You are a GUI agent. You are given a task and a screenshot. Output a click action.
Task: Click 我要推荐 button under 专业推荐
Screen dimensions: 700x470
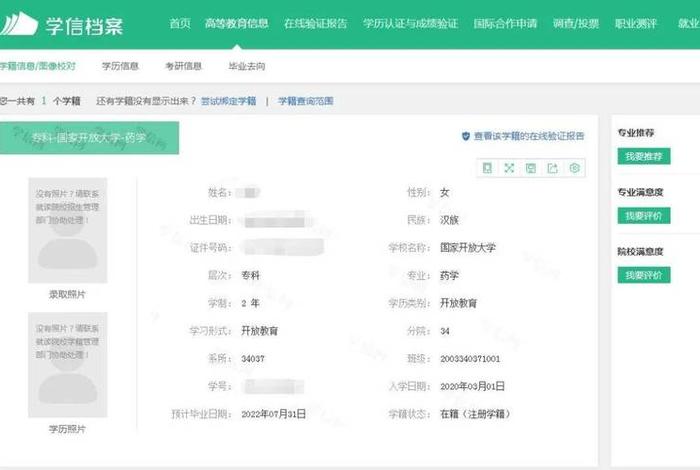coord(644,156)
